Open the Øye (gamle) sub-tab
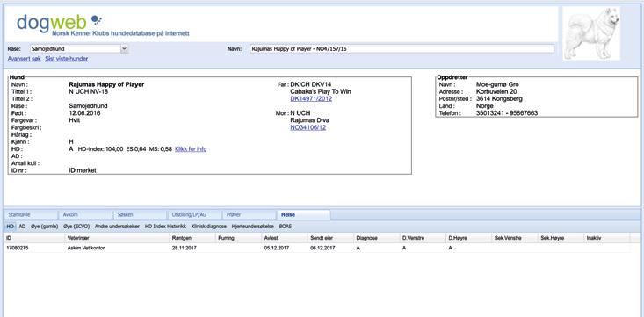644x317 pixels. [x=44, y=227]
